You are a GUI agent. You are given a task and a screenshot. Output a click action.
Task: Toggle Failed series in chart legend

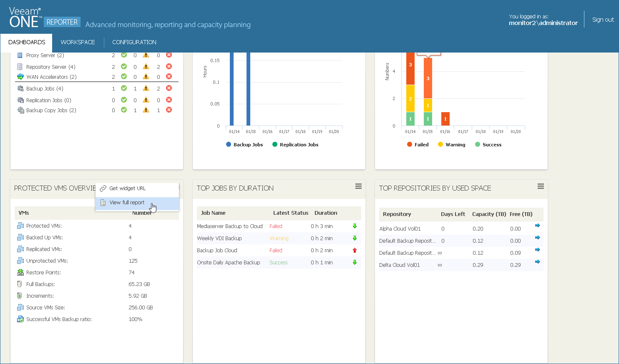point(418,145)
